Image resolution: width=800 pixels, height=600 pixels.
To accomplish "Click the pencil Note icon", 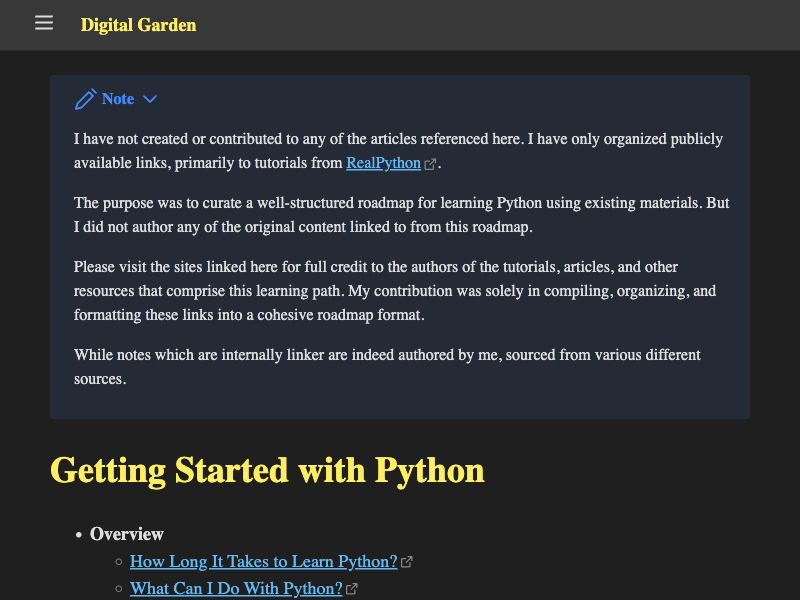I will 85,99.
